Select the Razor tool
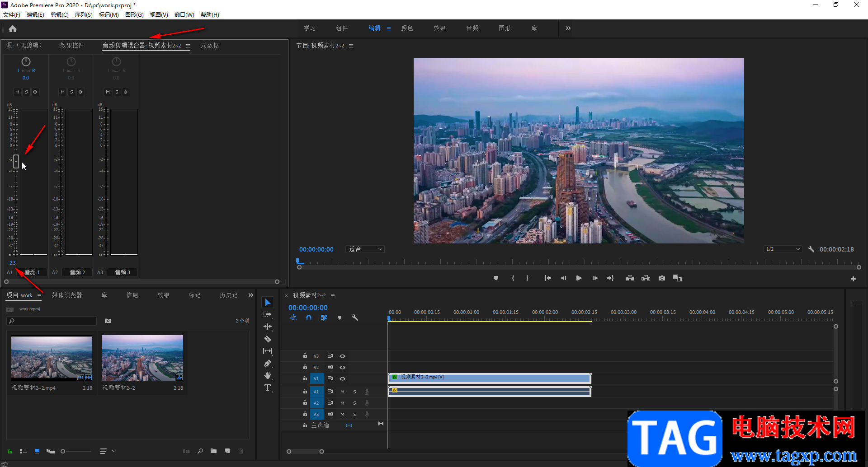868x467 pixels. click(268, 339)
